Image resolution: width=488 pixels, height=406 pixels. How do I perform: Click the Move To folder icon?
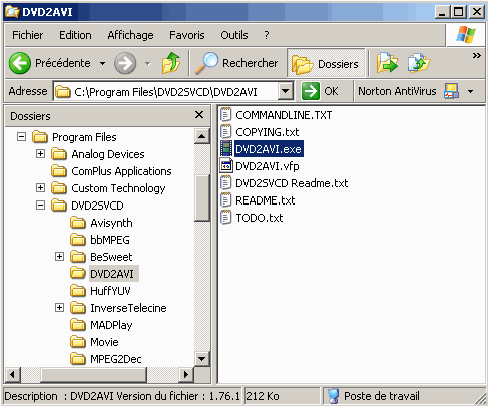click(x=387, y=63)
